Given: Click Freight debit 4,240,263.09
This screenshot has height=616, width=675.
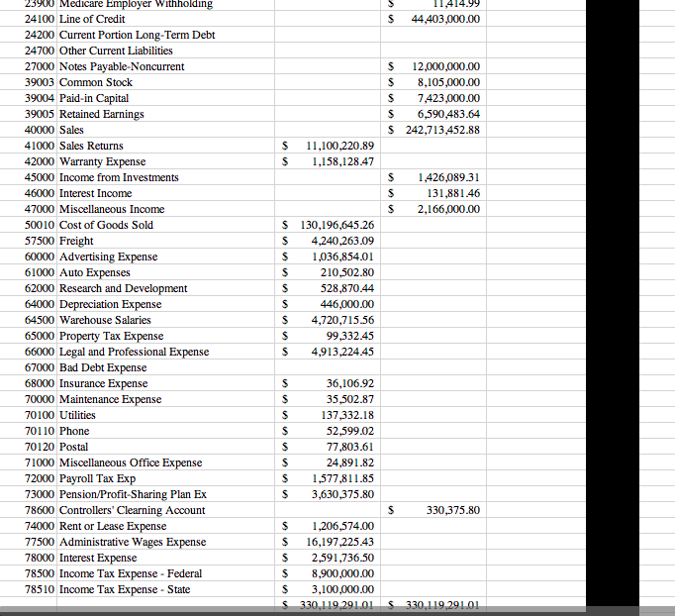Looking at the screenshot, I should (343, 241).
